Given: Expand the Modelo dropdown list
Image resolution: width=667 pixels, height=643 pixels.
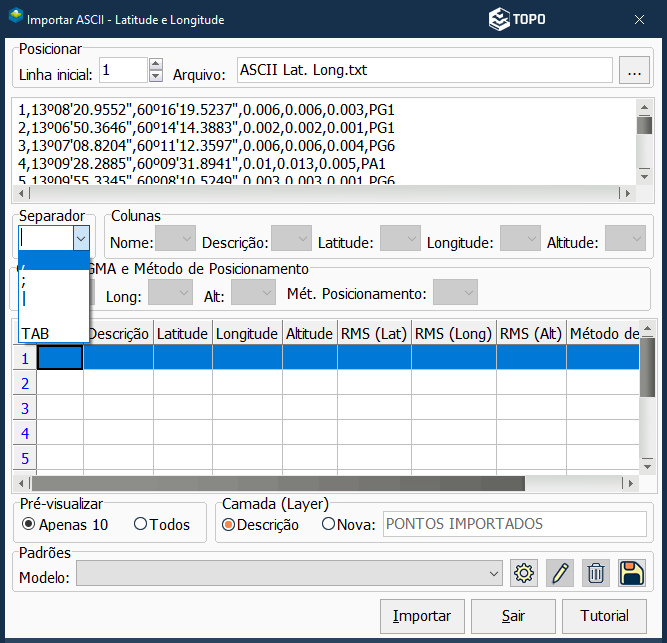Looking at the screenshot, I should 494,574.
